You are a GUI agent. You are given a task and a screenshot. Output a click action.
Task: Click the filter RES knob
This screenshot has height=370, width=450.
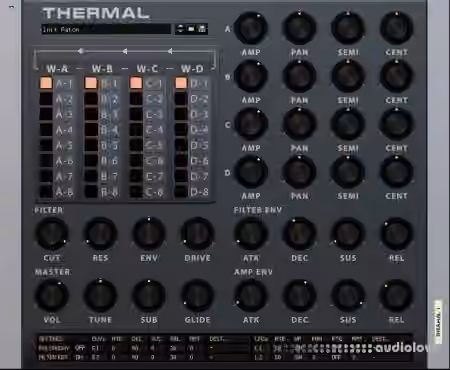click(x=100, y=234)
